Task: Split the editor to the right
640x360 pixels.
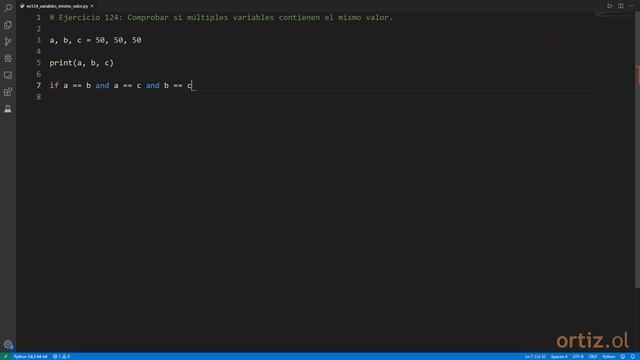Action: pyautogui.click(x=620, y=6)
